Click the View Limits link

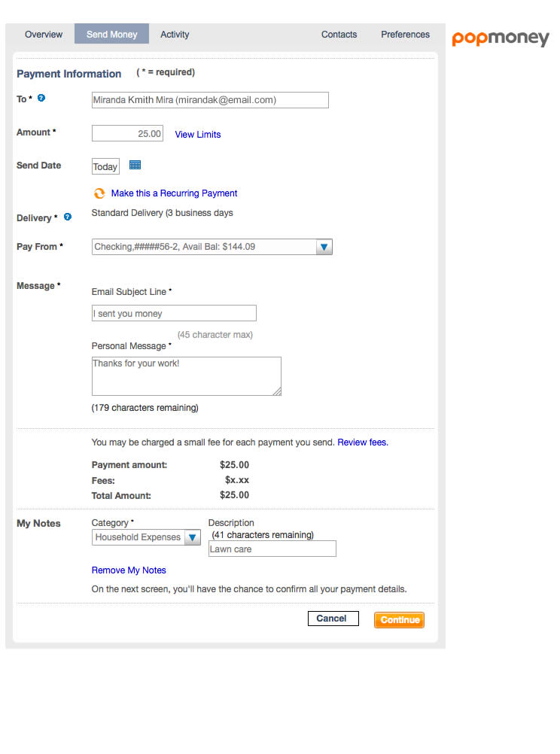point(197,134)
